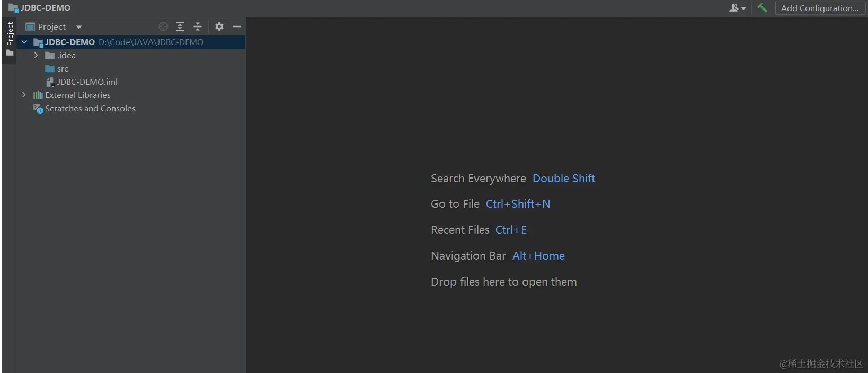Image resolution: width=868 pixels, height=373 pixels.
Task: Click the Select Opened File locate icon
Action: tap(163, 26)
